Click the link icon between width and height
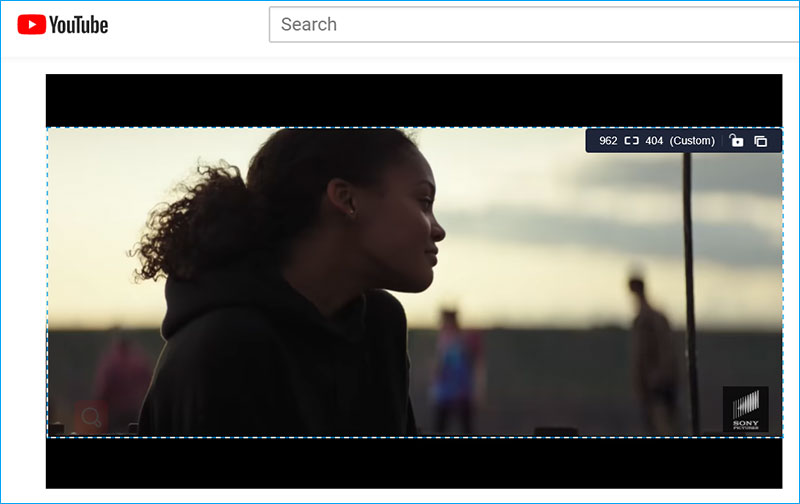The image size is (800, 504). (632, 141)
